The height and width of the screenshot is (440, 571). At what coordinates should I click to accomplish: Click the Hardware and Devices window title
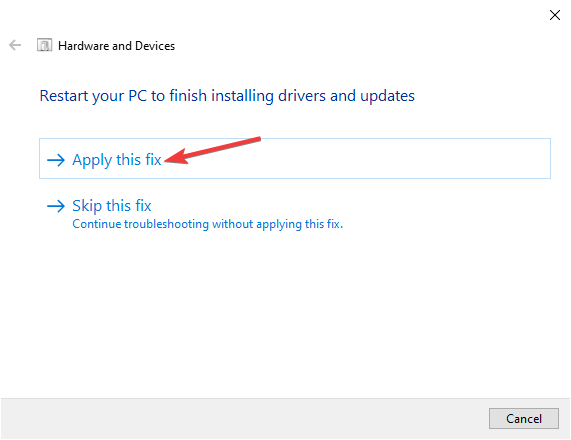click(117, 46)
